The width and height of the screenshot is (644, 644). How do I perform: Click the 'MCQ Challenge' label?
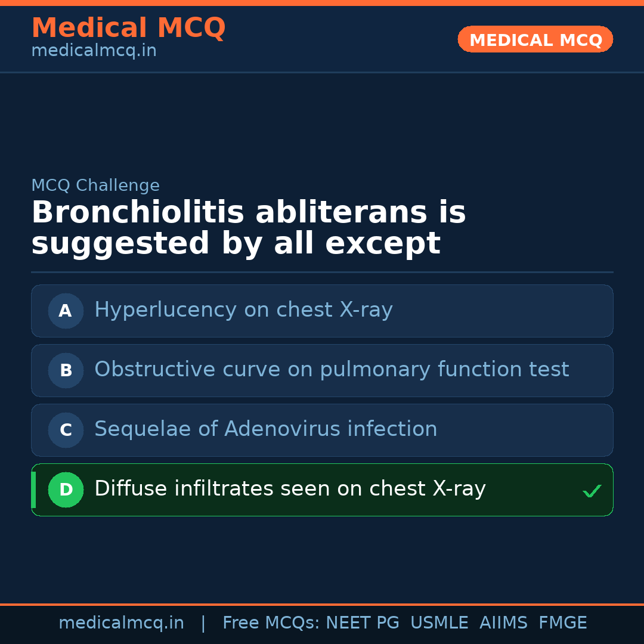click(95, 185)
